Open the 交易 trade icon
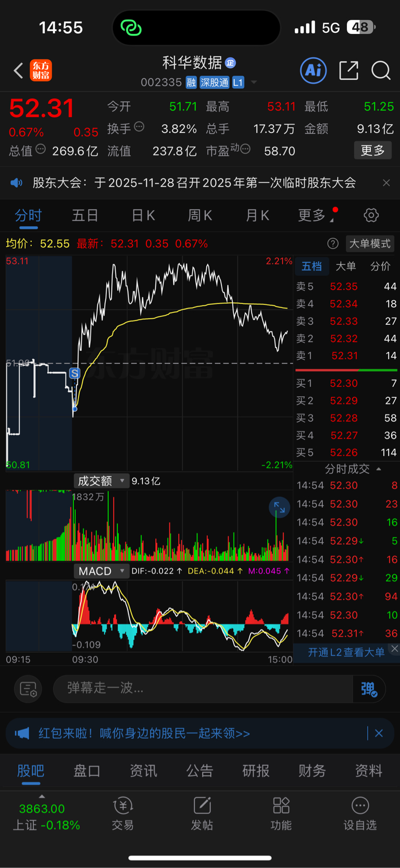Viewport: 400px width, 868px height. pos(123,814)
